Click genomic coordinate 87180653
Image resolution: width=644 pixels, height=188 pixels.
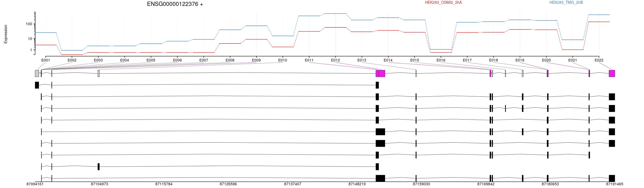click(550, 184)
